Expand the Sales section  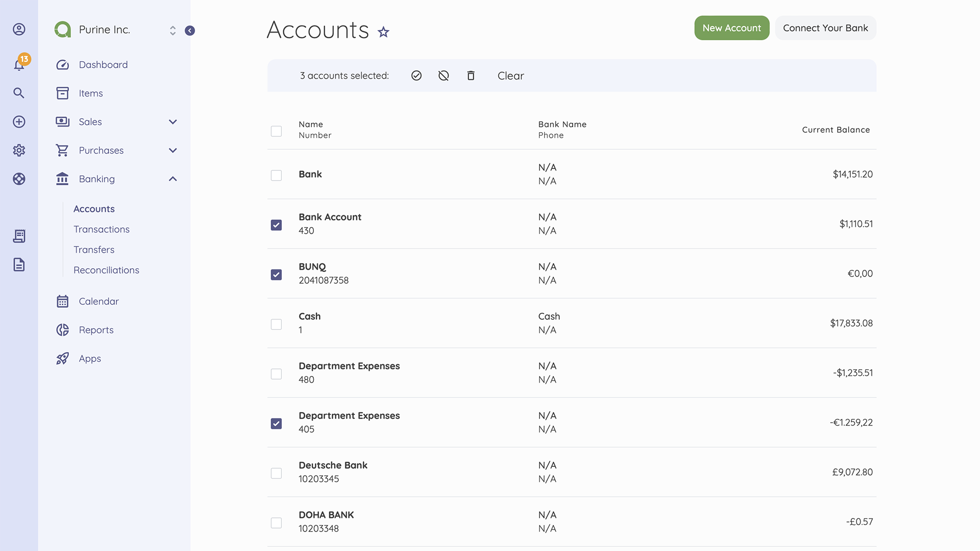coord(173,122)
